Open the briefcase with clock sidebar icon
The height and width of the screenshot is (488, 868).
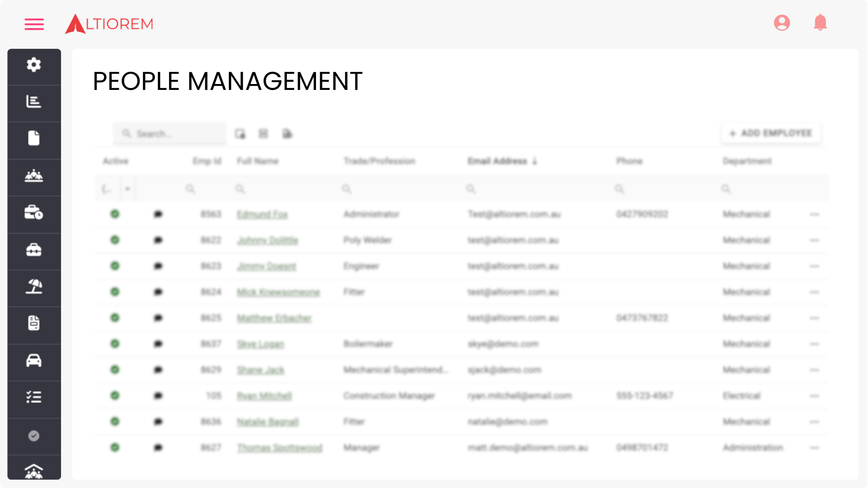click(x=34, y=212)
